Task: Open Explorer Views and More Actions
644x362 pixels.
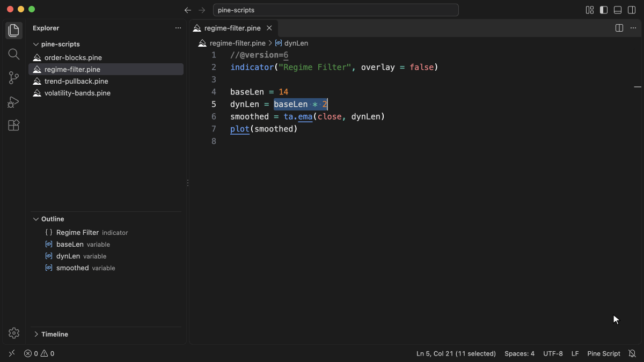Action: pyautogui.click(x=178, y=28)
